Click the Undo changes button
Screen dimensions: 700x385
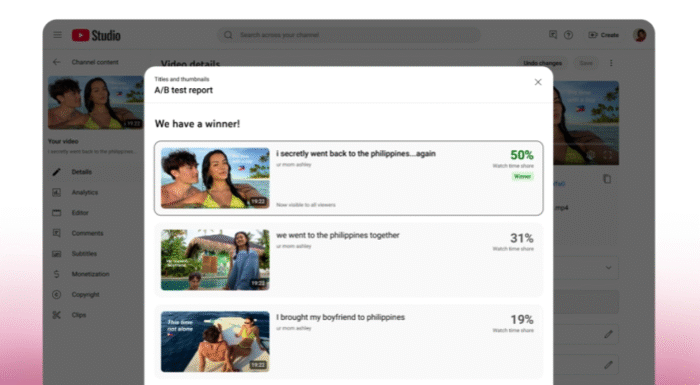coord(542,63)
